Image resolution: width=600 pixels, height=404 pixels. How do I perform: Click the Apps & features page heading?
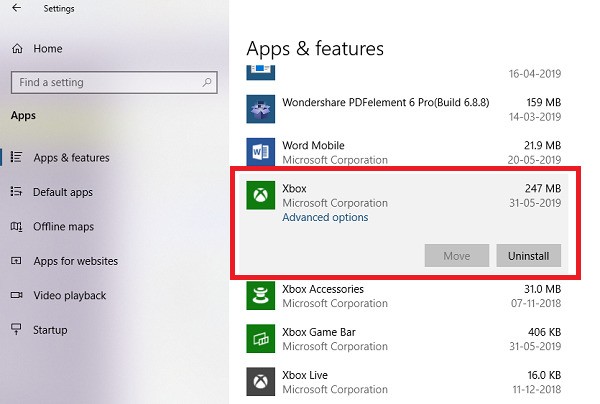click(315, 49)
